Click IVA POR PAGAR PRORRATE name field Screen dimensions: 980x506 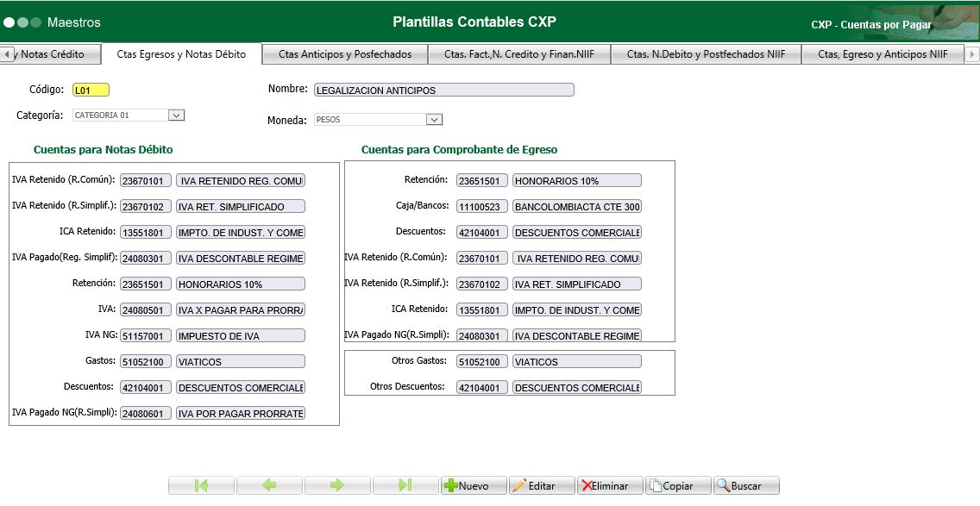pos(241,414)
